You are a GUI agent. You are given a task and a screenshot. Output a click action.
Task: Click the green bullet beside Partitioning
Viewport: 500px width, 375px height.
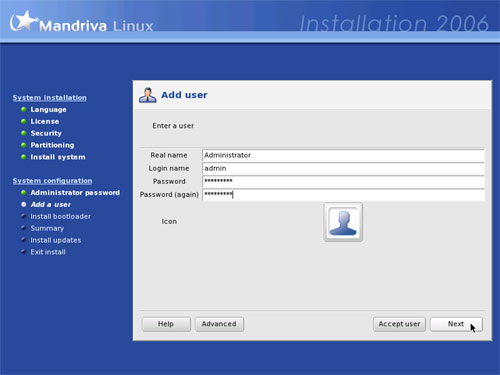pos(23,145)
